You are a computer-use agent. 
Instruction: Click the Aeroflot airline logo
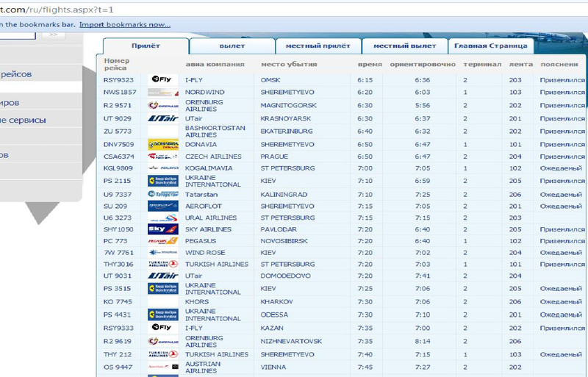click(162, 207)
